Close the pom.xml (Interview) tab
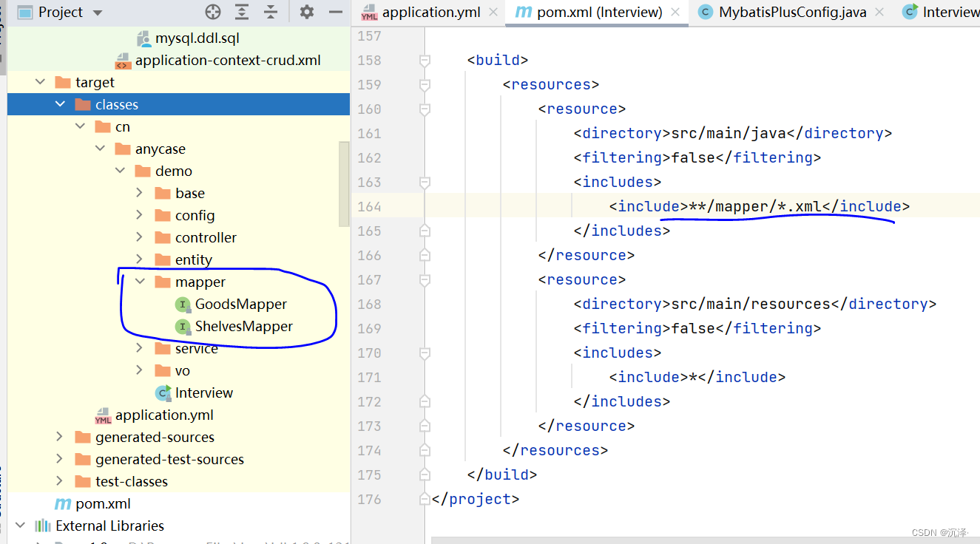The width and height of the screenshot is (980, 544). point(675,13)
